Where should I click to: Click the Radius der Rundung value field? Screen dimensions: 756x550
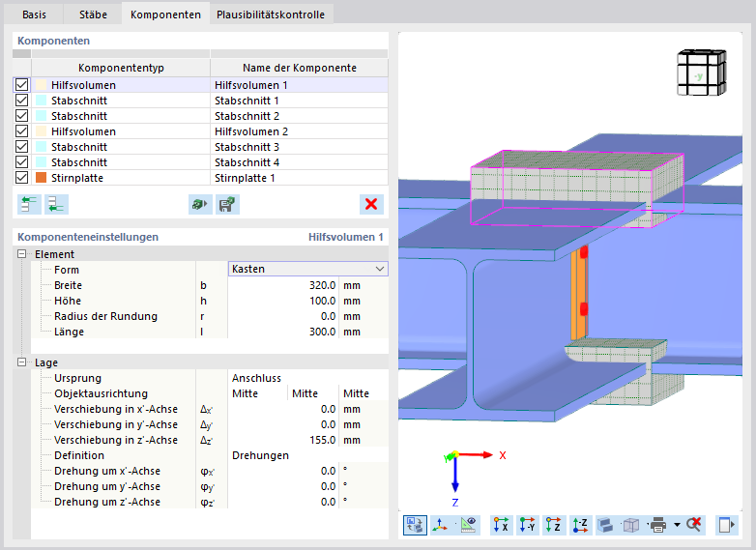tap(283, 316)
